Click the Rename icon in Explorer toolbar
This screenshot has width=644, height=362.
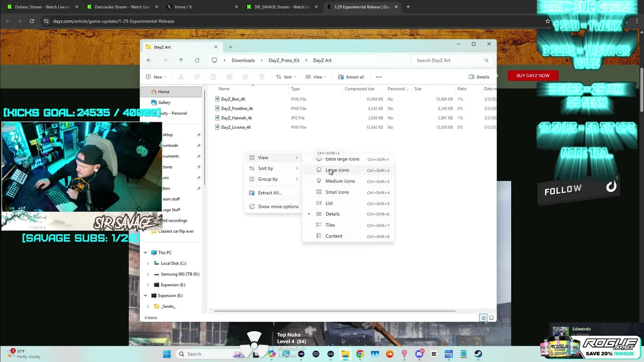click(229, 77)
